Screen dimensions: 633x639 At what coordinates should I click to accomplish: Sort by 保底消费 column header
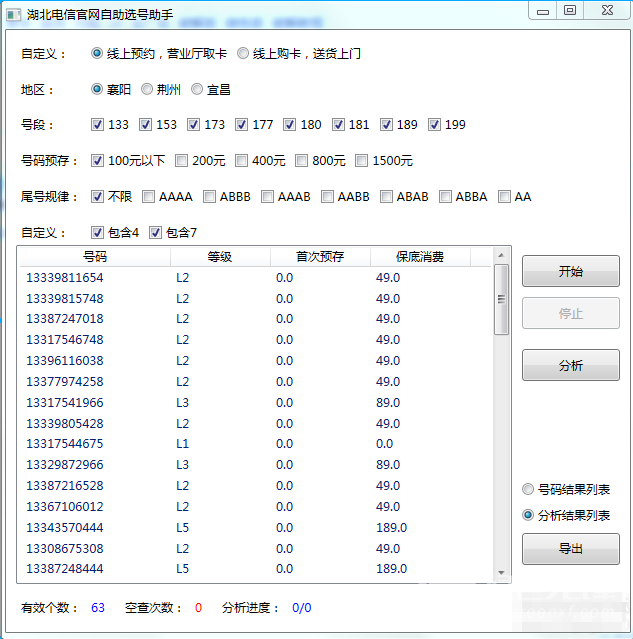[x=420, y=257]
